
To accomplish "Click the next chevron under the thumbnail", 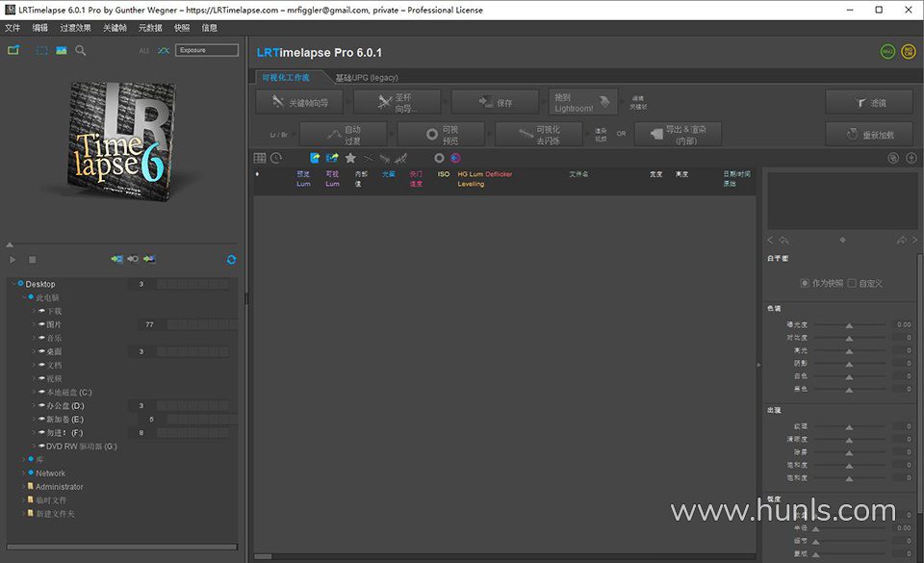I will pos(914,240).
